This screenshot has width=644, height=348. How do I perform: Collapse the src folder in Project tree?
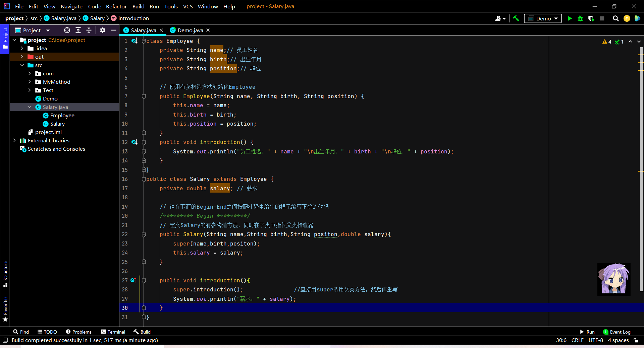click(22, 65)
